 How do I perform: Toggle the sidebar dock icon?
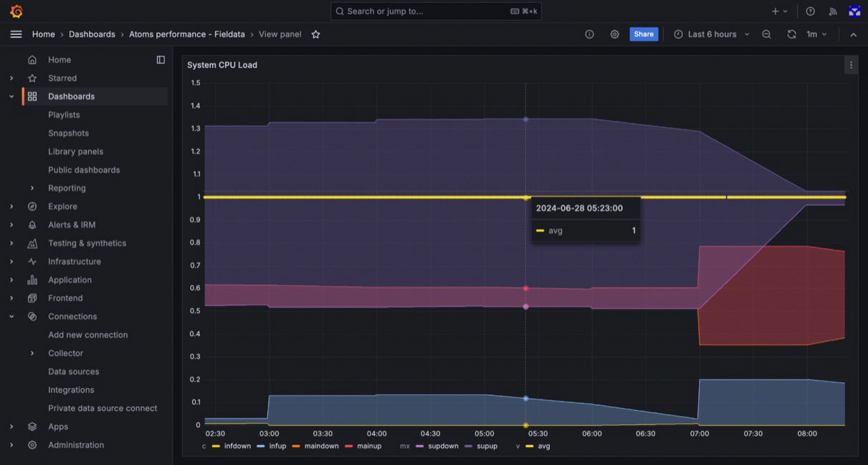pos(161,60)
